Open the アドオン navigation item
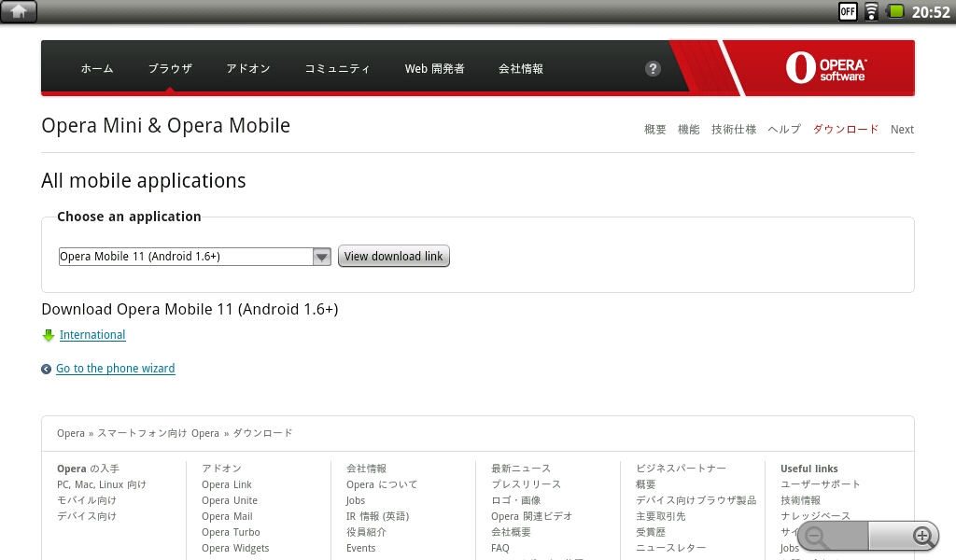This screenshot has height=560, width=956. tap(248, 69)
